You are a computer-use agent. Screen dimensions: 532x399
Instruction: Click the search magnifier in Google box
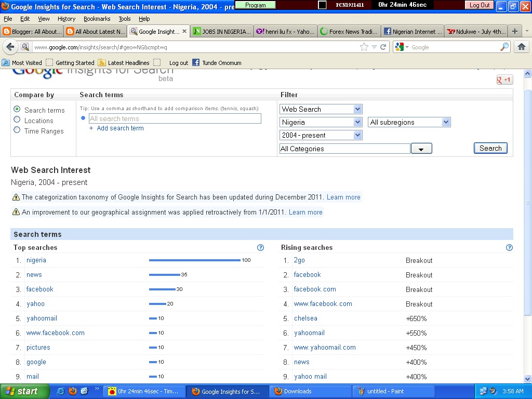(x=504, y=47)
